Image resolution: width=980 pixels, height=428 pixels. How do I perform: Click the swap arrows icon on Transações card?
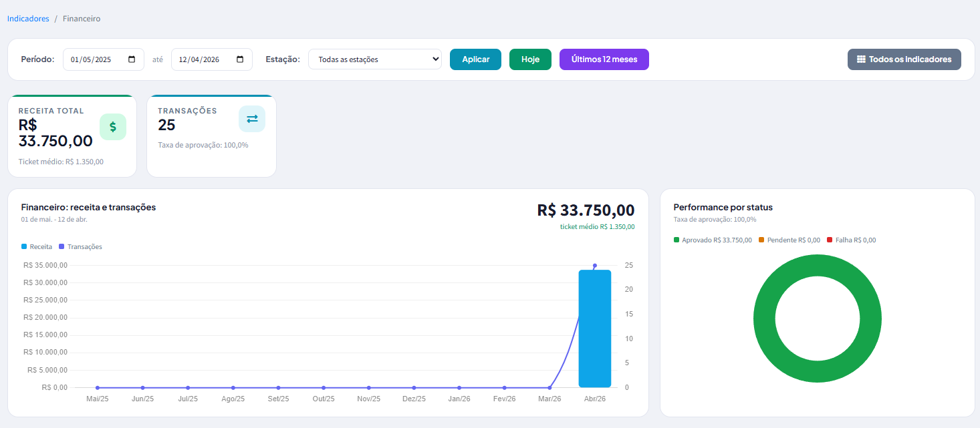[x=252, y=118]
